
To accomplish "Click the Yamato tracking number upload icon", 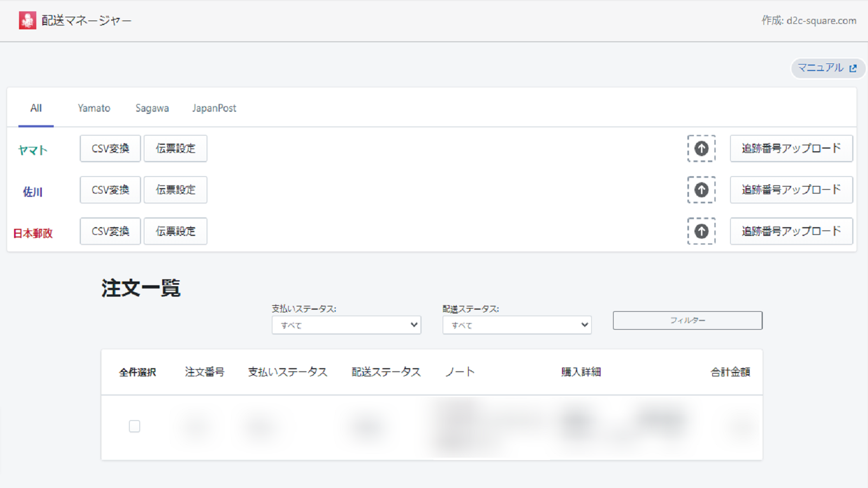I will pyautogui.click(x=701, y=149).
